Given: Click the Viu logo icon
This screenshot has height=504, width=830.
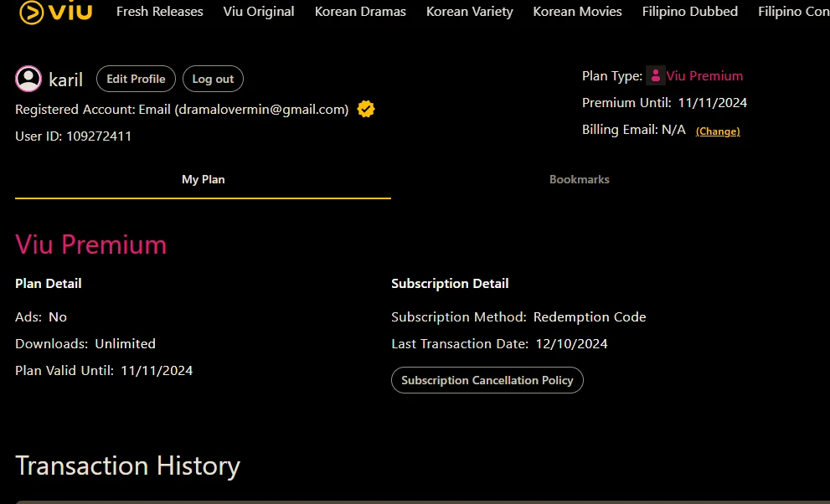Looking at the screenshot, I should [55, 12].
